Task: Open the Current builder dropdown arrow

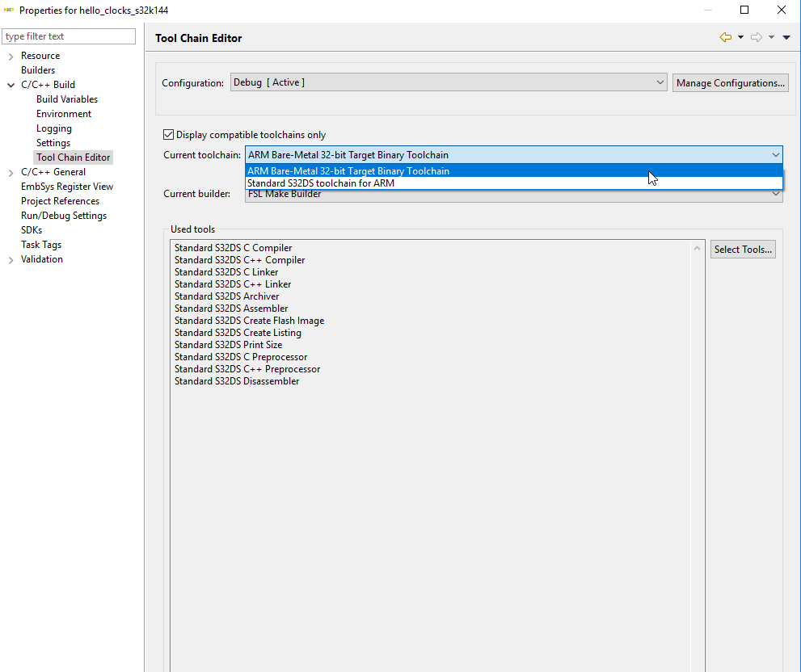Action: pyautogui.click(x=776, y=194)
